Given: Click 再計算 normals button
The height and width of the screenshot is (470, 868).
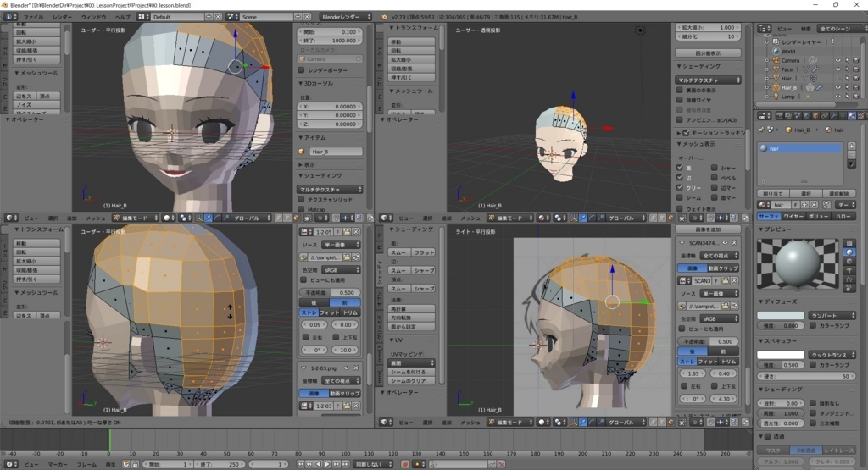Looking at the screenshot, I should coord(411,308).
